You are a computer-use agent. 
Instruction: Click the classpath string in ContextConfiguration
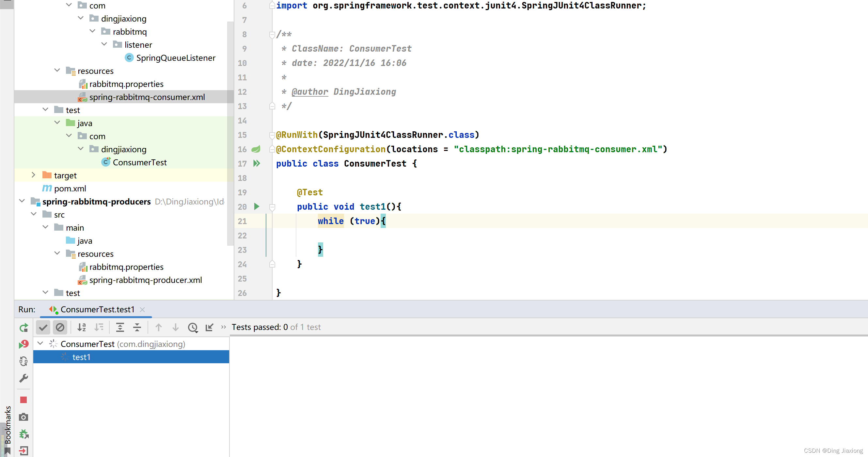click(x=559, y=149)
